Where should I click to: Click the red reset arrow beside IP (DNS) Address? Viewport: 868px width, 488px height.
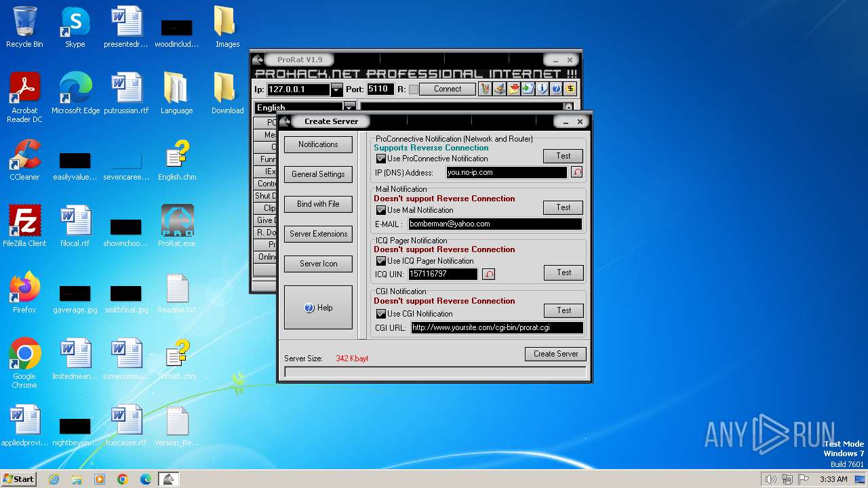point(576,172)
